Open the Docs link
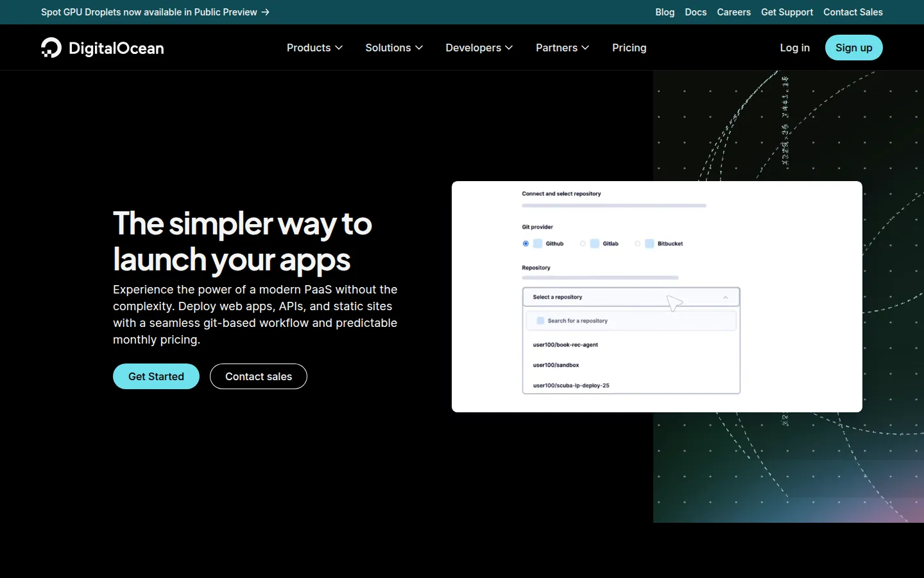Screen dimensions: 924x578 coord(696,12)
